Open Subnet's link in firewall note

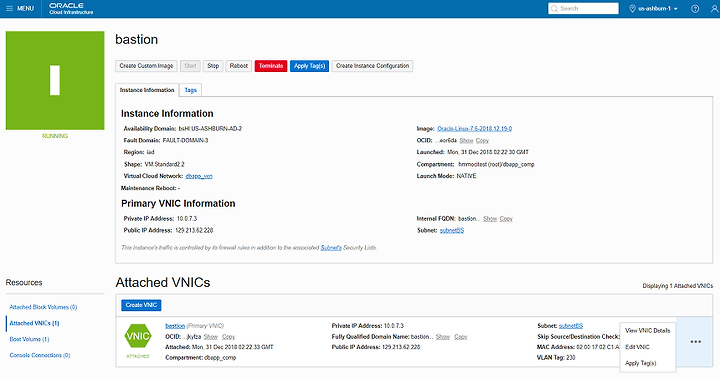tap(331, 248)
